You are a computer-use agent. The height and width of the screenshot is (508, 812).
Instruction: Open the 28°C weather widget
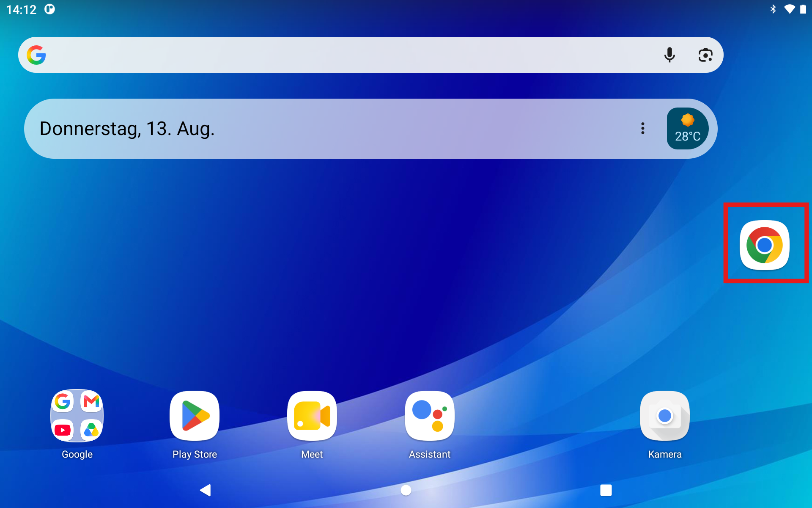(688, 128)
